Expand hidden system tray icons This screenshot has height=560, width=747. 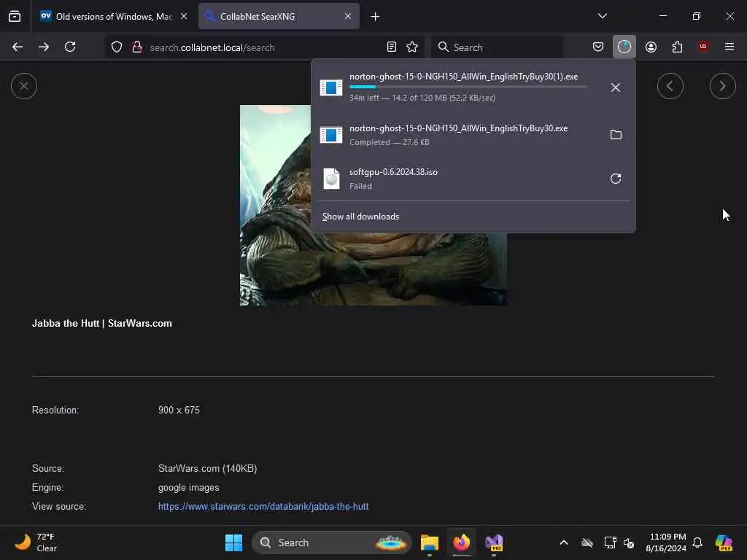(564, 542)
